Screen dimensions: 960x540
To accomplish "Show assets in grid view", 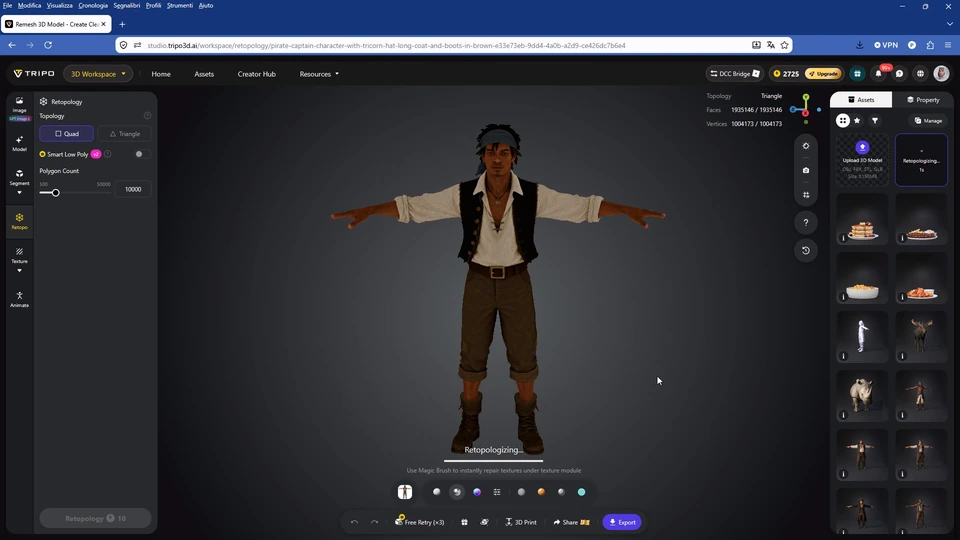I will [x=843, y=121].
